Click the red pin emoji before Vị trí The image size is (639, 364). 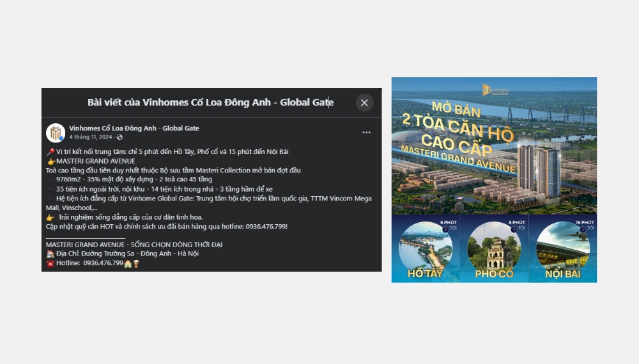click(x=50, y=152)
